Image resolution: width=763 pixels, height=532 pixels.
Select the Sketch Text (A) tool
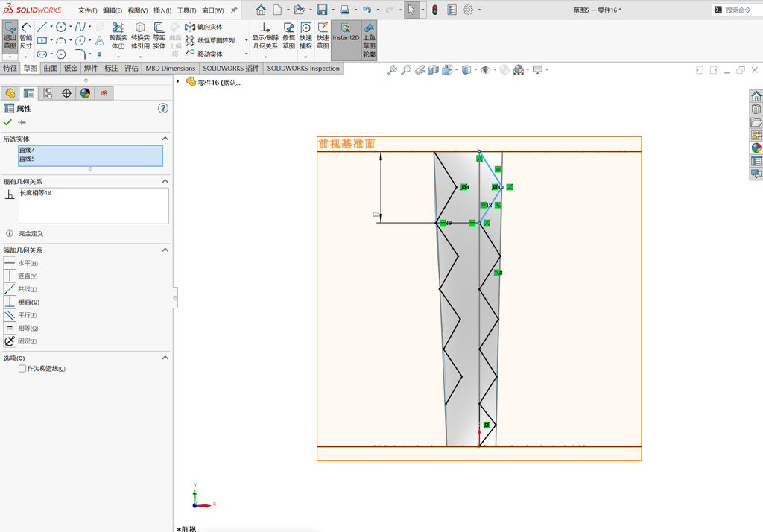99,40
